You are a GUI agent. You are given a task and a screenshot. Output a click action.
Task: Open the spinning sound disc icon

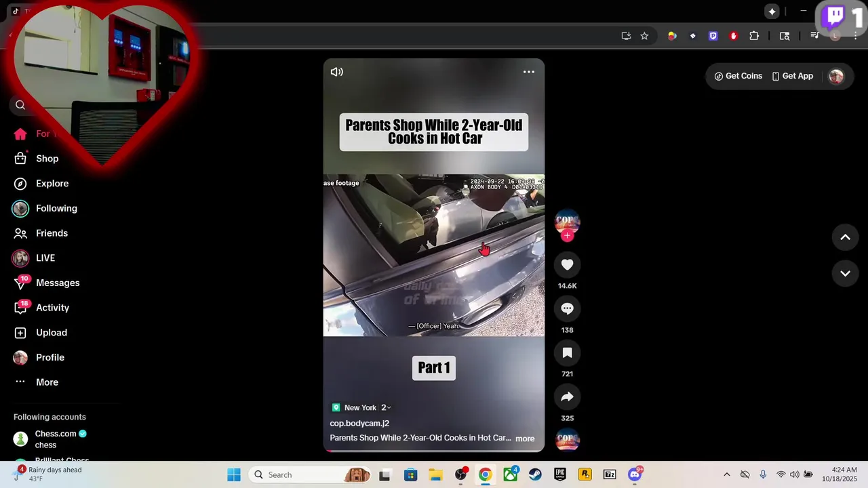coord(568,440)
